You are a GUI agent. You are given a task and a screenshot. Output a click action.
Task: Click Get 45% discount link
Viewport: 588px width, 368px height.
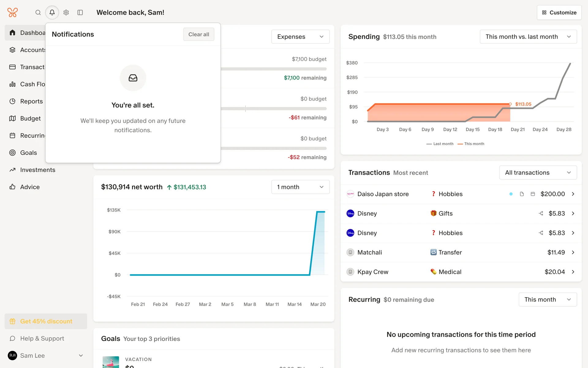coord(46,321)
